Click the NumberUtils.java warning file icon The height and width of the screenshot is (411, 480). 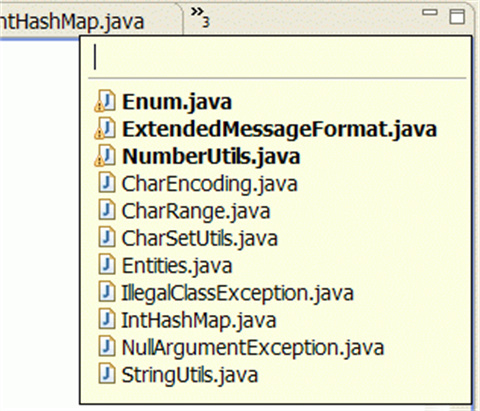point(105,156)
